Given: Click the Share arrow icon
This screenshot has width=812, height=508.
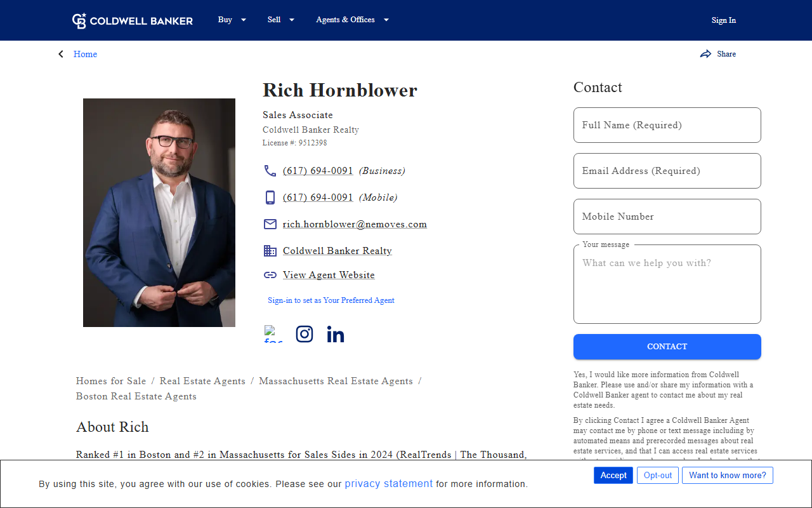Looking at the screenshot, I should (705, 54).
